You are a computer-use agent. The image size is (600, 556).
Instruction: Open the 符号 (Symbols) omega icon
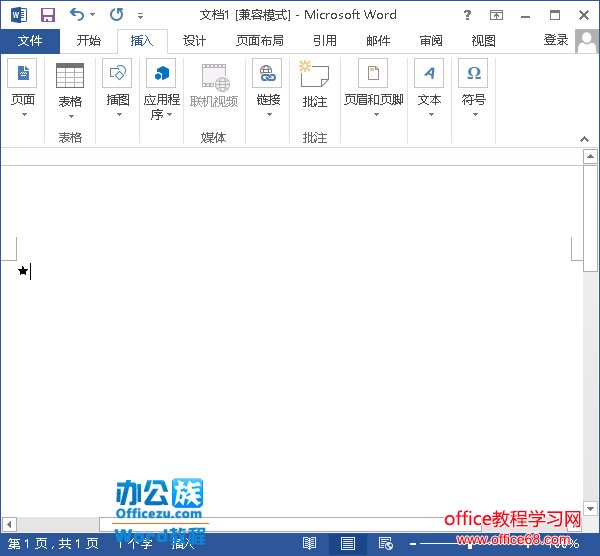(x=473, y=73)
